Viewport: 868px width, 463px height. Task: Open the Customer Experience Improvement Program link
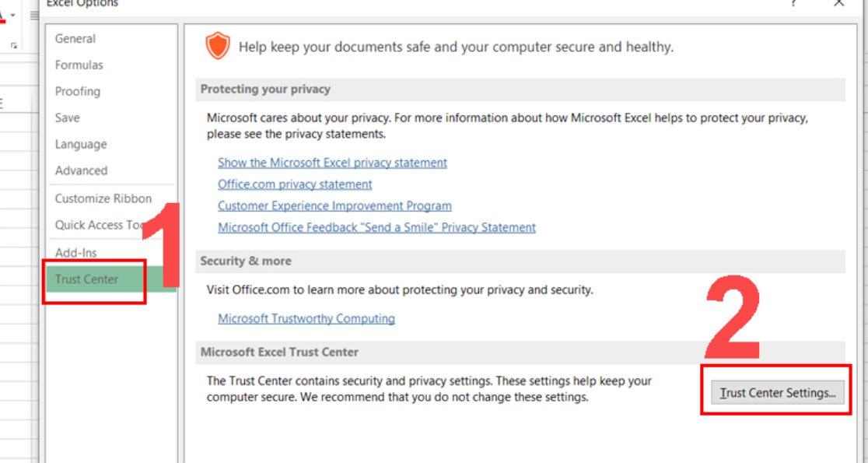(x=334, y=205)
